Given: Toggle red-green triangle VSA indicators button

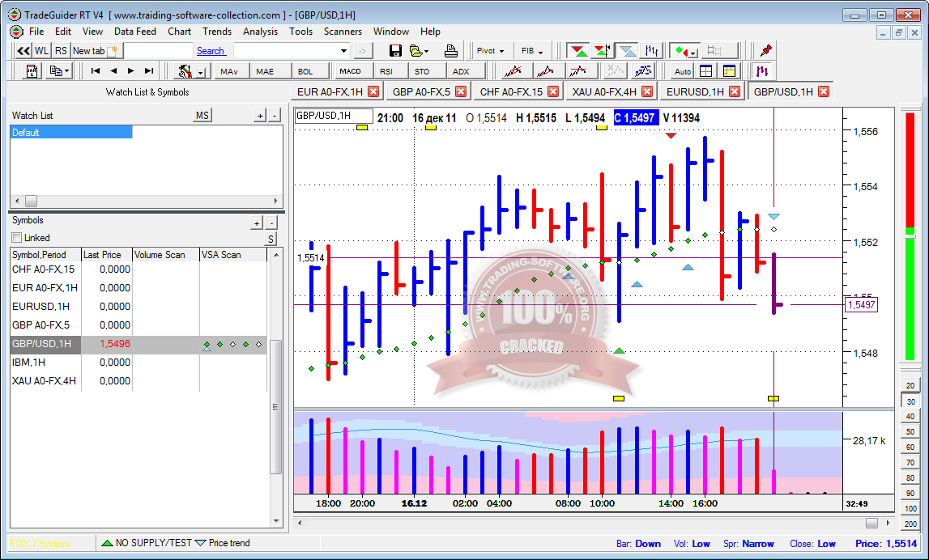Looking at the screenshot, I should [577, 51].
